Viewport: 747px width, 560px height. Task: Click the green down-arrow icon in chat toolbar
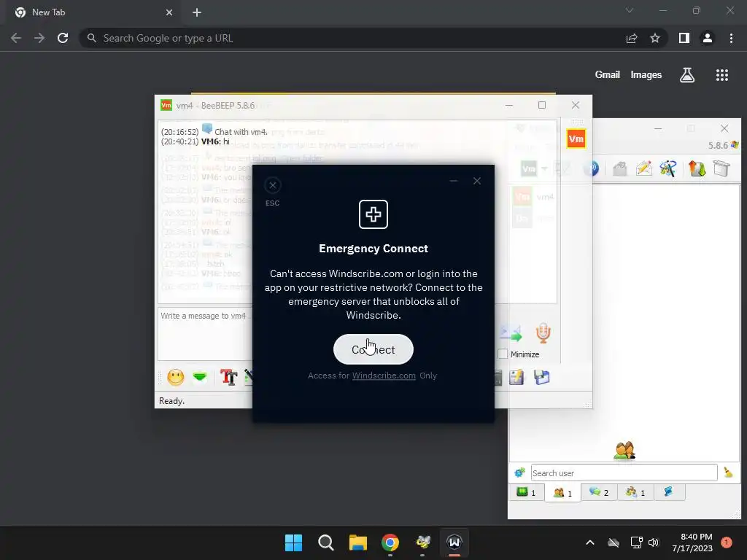click(200, 377)
